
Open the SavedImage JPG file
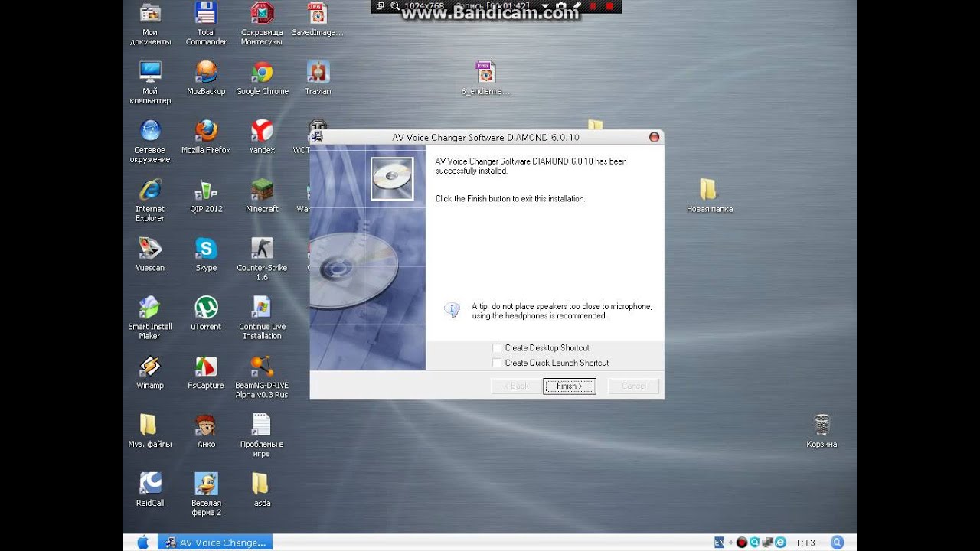[318, 20]
